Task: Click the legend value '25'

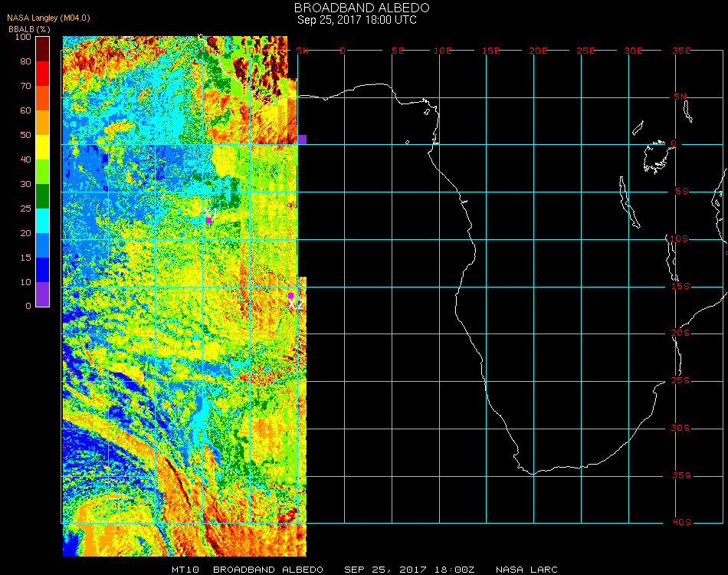Action: coord(25,209)
